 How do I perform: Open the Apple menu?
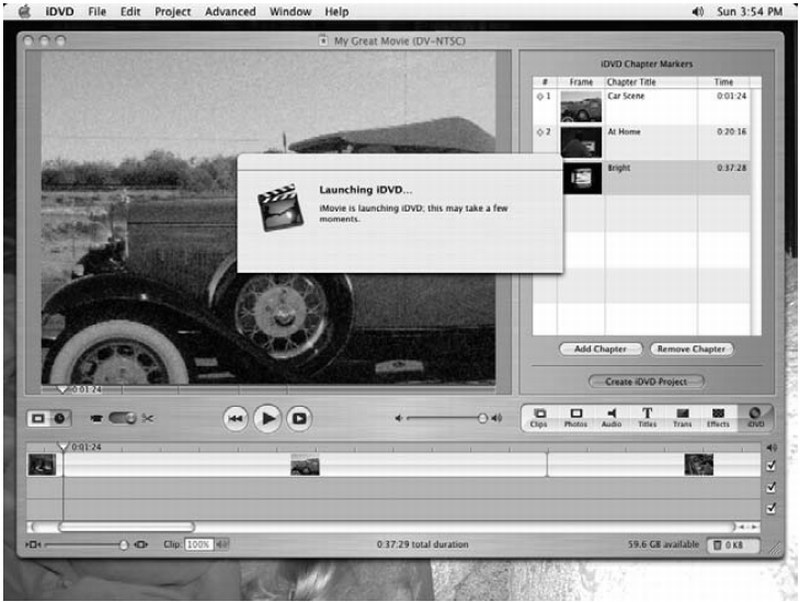[24, 11]
